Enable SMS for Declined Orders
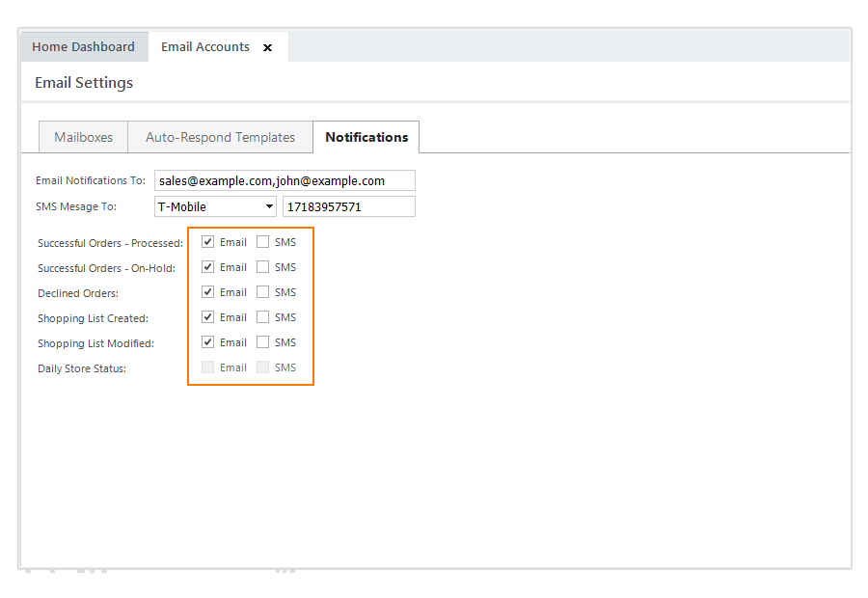The height and width of the screenshot is (598, 868). (263, 292)
